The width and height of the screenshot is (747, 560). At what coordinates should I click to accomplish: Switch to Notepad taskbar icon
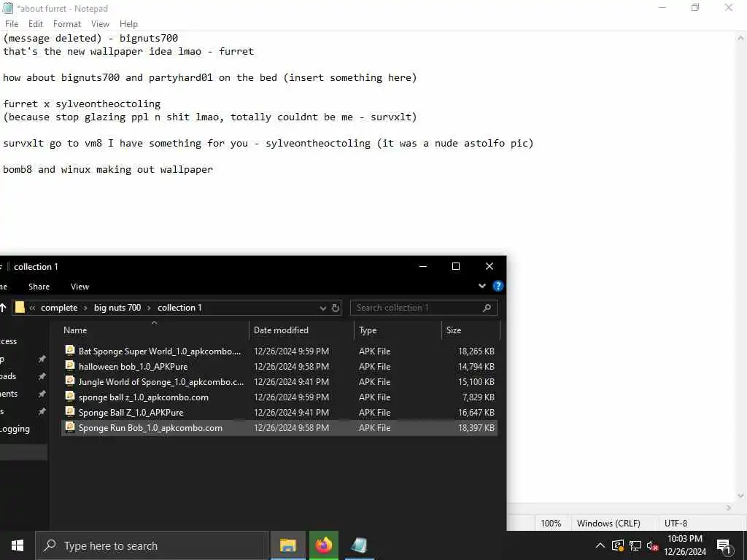pos(359,545)
